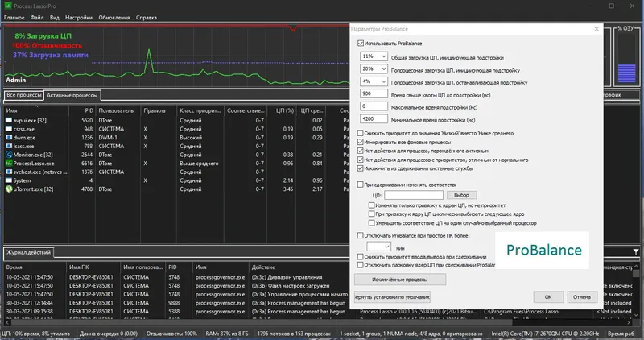Image resolution: width=644 pixels, height=340 pixels.
Task: Sort processes by ЦП (%) column
Action: [x=283, y=110]
